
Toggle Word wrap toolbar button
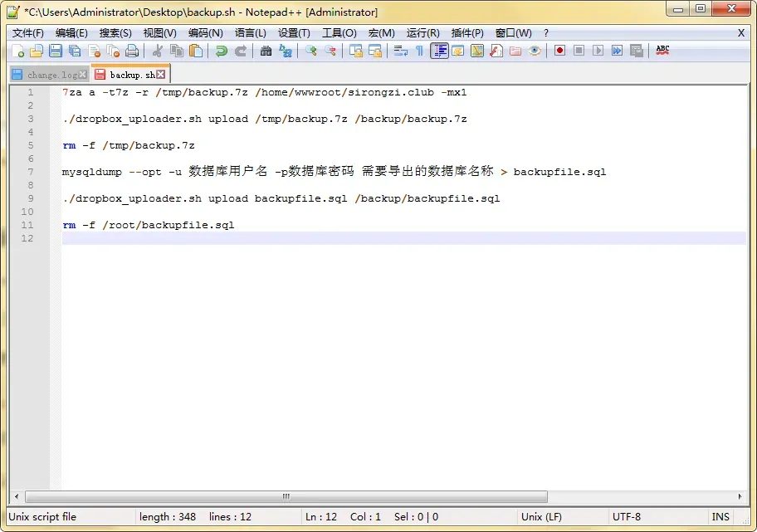point(400,51)
